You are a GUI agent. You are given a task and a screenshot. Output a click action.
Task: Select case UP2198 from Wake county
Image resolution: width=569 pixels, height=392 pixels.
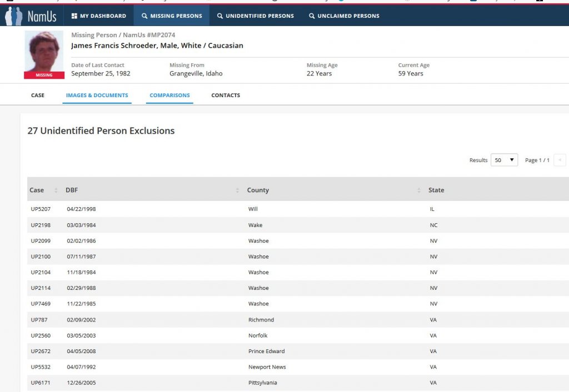click(39, 225)
